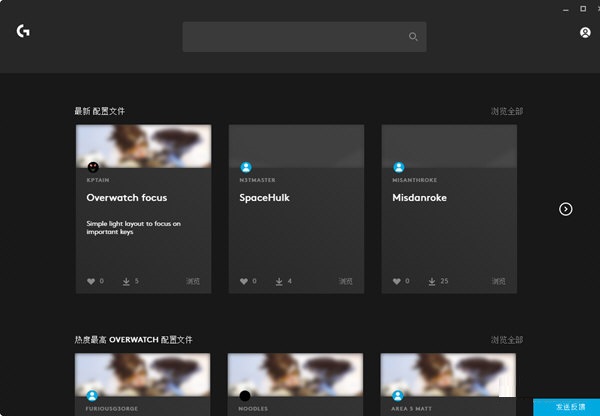
Task: Open the user account profile icon
Action: click(585, 33)
